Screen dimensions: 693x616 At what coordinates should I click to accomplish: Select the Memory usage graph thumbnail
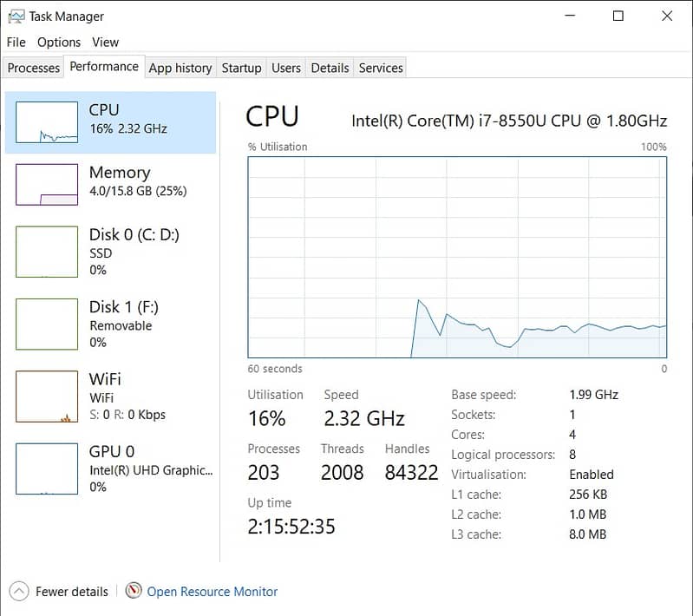(47, 185)
